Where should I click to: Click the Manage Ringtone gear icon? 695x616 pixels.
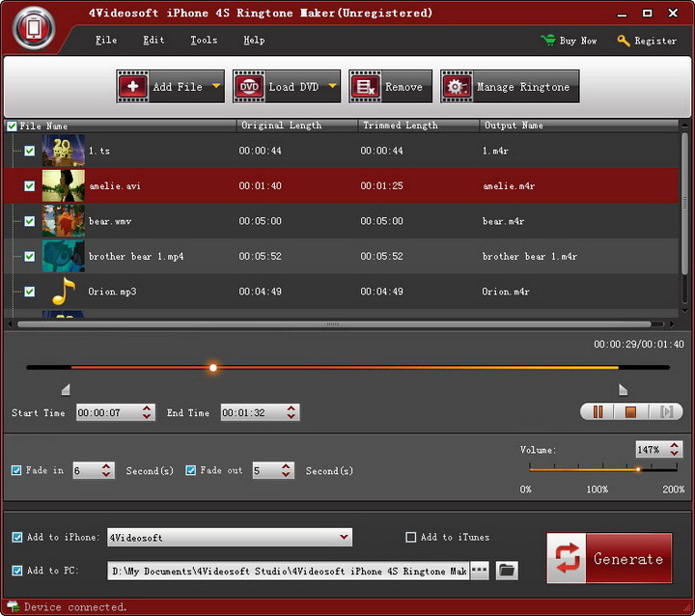[x=457, y=87]
